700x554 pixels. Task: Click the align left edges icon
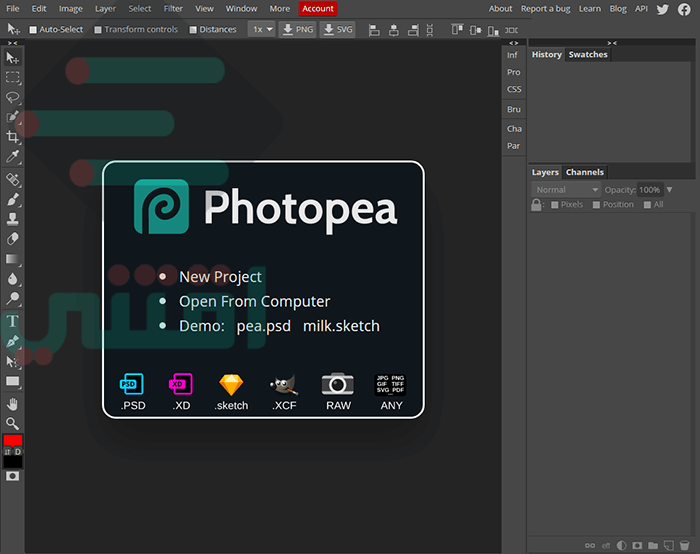[x=374, y=30]
